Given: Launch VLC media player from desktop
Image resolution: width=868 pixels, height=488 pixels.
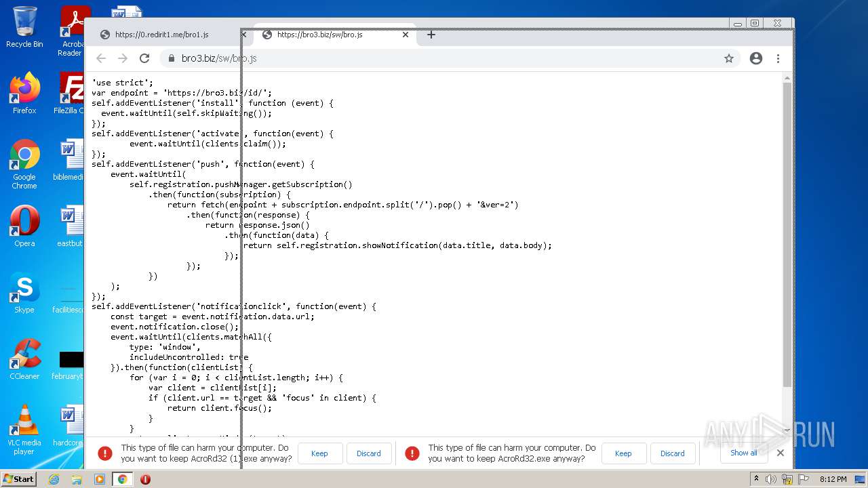Looking at the screenshot, I should point(24,430).
